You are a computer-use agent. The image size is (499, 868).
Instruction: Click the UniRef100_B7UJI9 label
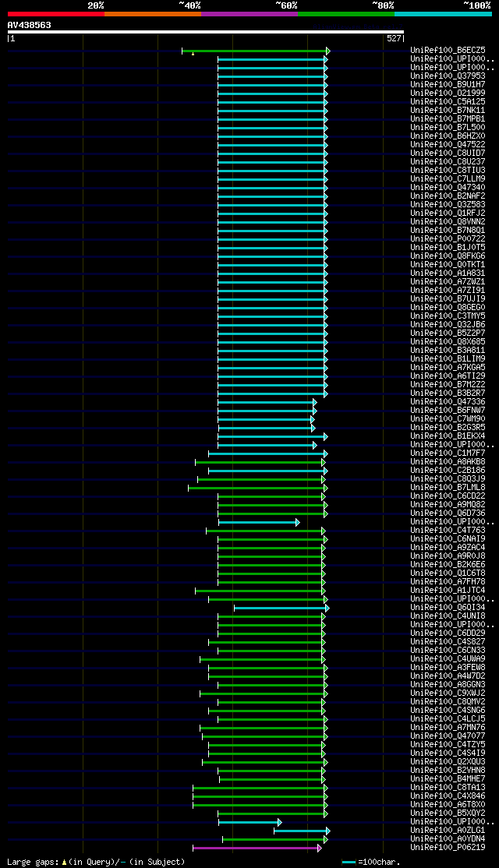tap(448, 299)
